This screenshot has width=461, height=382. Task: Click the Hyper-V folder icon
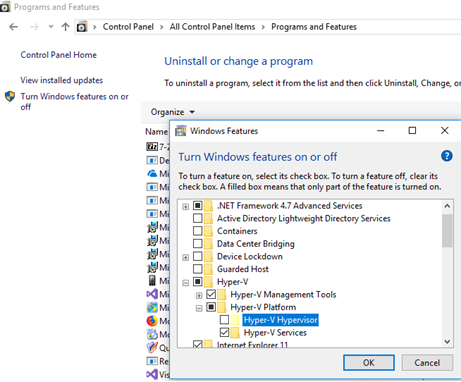pyautogui.click(x=208, y=282)
